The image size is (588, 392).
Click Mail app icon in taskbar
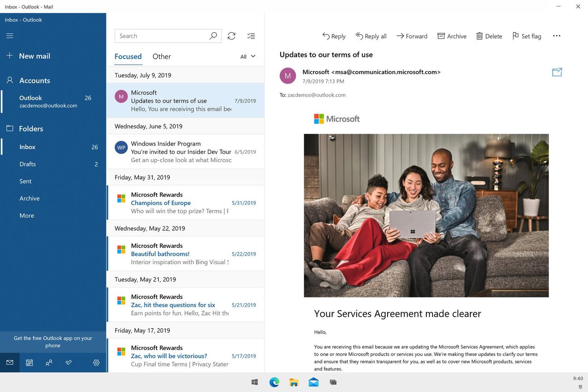tap(314, 382)
